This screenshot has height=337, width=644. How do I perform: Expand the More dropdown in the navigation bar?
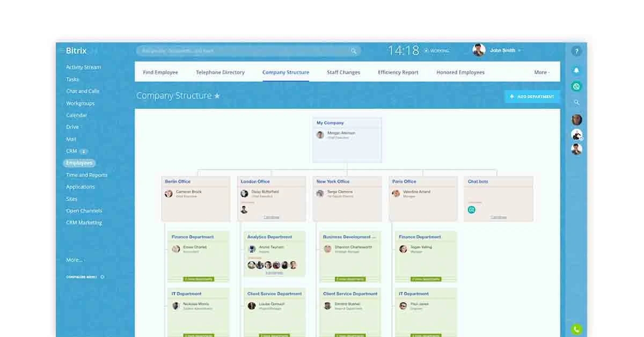click(542, 71)
